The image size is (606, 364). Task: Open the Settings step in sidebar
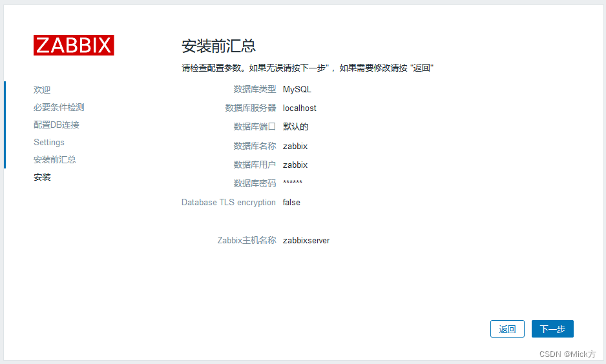49,143
